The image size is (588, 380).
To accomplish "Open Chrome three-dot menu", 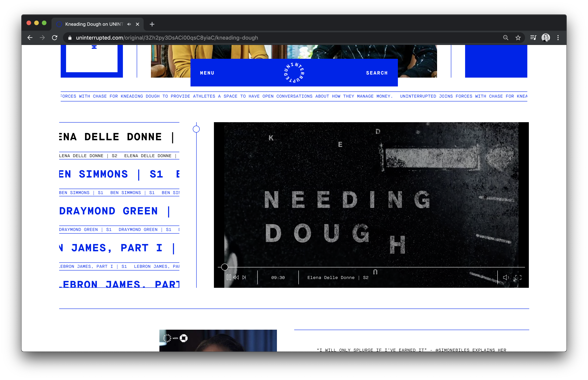I will 558,37.
